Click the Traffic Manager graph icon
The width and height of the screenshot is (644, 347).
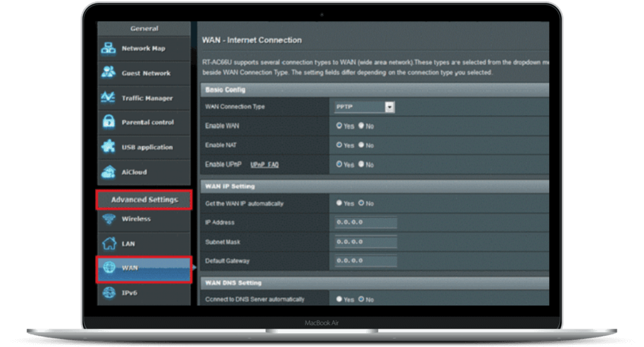[x=108, y=98]
